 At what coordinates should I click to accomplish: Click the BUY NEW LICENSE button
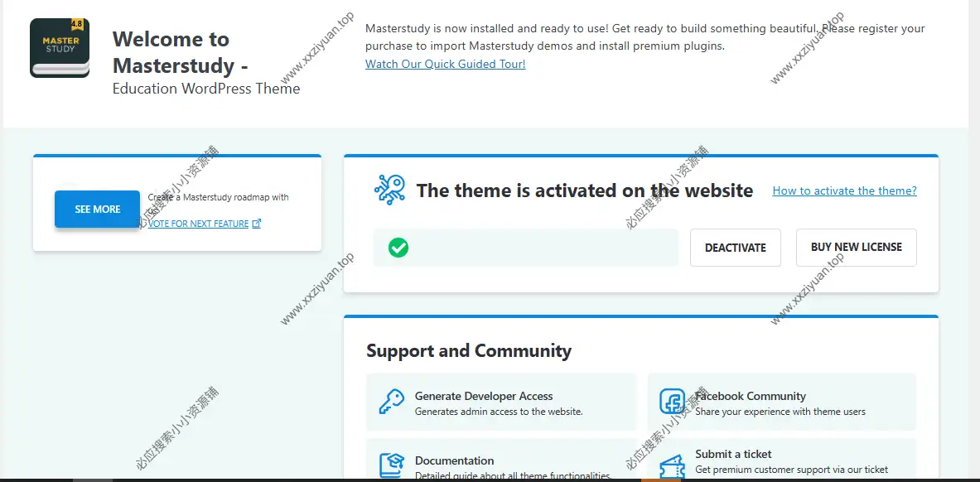click(856, 247)
